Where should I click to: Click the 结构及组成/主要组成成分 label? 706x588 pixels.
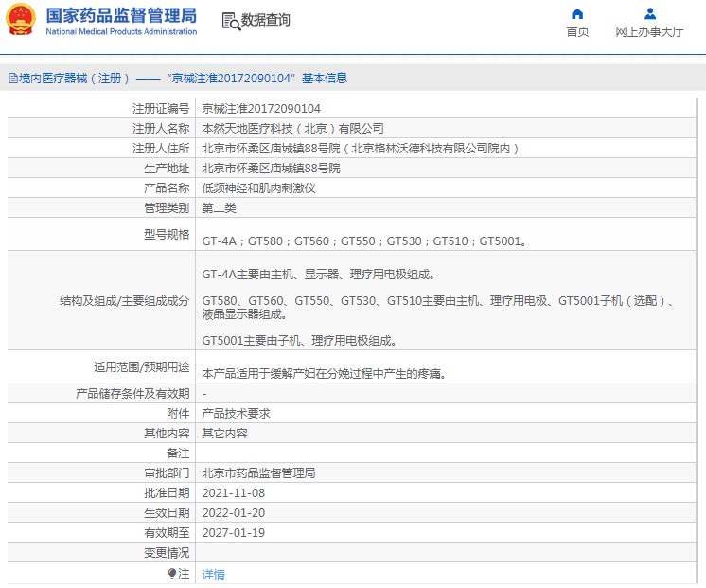125,300
